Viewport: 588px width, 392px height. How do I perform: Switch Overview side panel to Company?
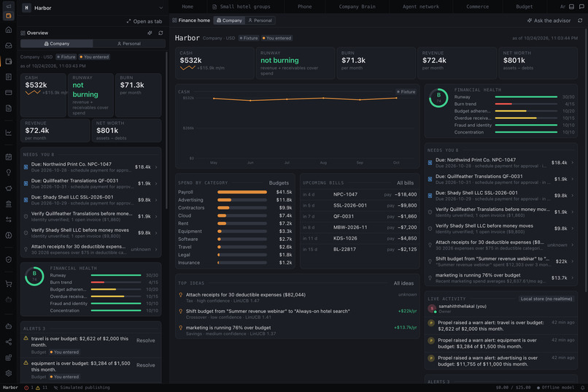point(57,44)
